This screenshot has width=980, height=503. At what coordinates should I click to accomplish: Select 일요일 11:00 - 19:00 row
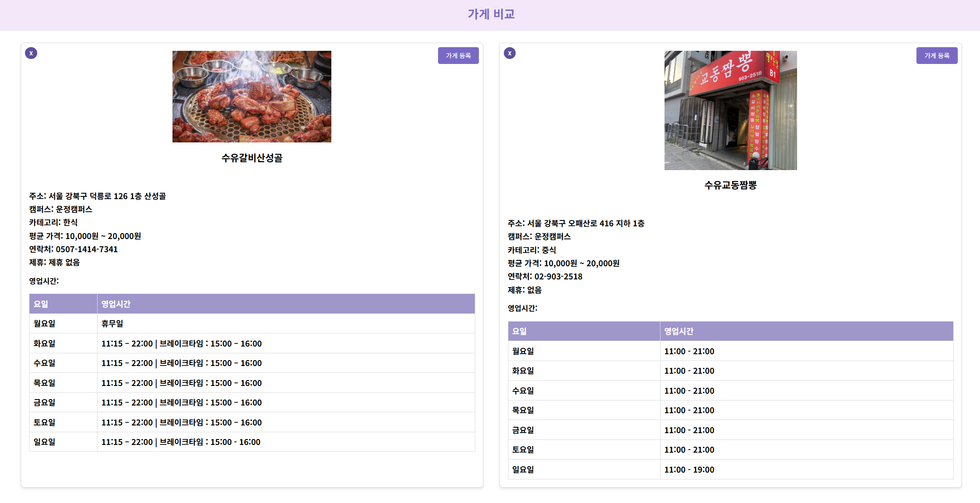(x=689, y=469)
